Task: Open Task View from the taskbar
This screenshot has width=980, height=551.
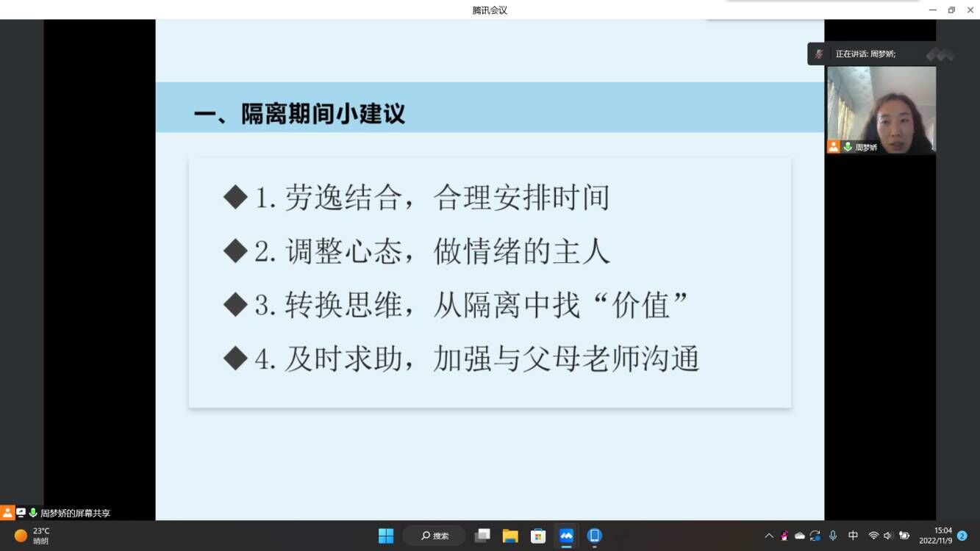Action: (x=482, y=536)
